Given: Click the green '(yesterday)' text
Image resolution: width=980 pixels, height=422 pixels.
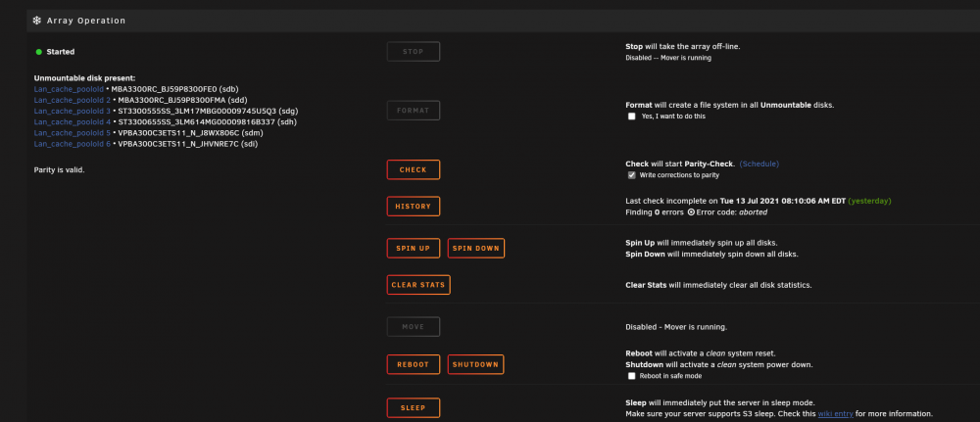Looking at the screenshot, I should click(x=869, y=201).
